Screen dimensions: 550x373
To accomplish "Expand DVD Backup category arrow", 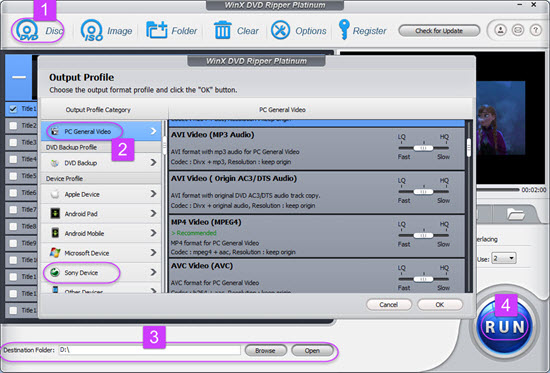I will point(153,162).
